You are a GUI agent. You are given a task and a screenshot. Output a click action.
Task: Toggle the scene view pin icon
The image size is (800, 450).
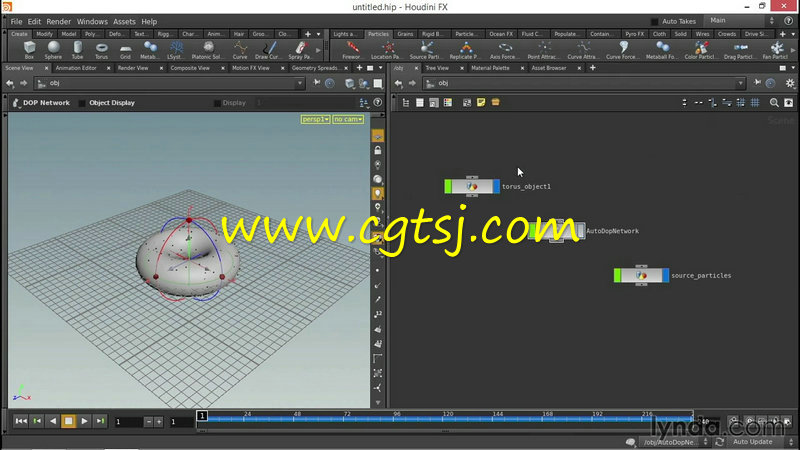317,83
